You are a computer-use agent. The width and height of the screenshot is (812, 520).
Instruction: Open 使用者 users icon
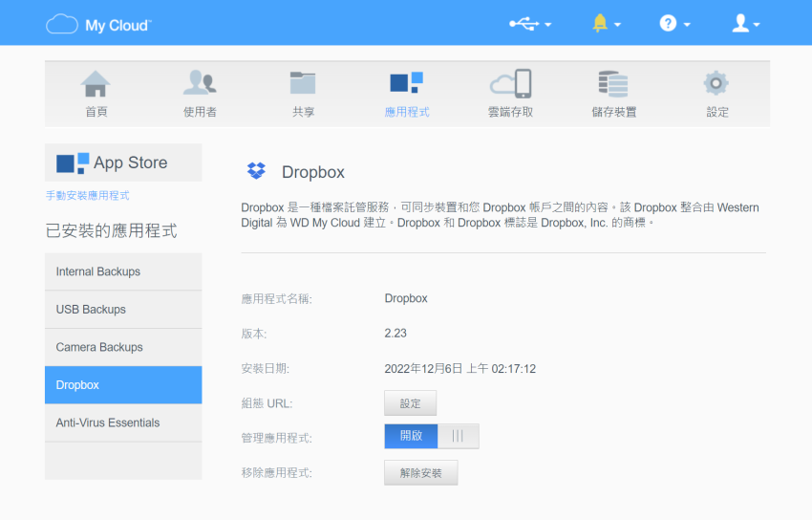(200, 83)
